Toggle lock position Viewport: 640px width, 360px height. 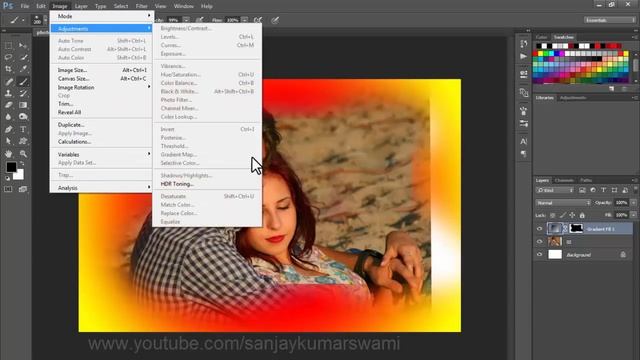572,215
